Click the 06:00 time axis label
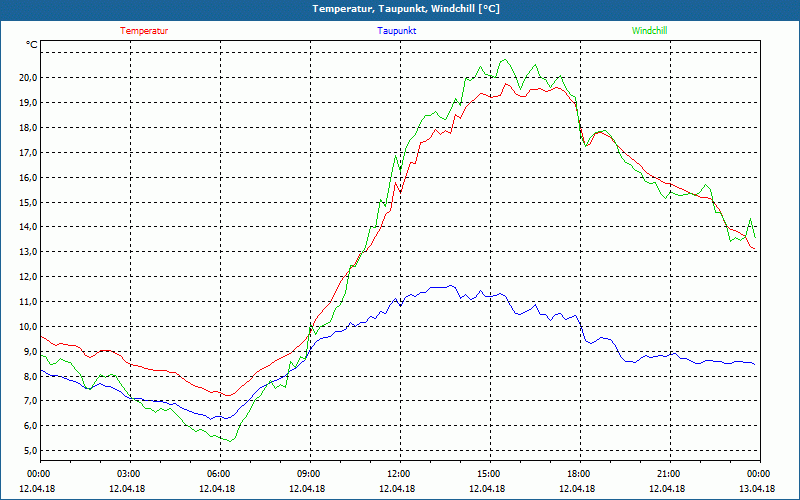 (x=220, y=474)
